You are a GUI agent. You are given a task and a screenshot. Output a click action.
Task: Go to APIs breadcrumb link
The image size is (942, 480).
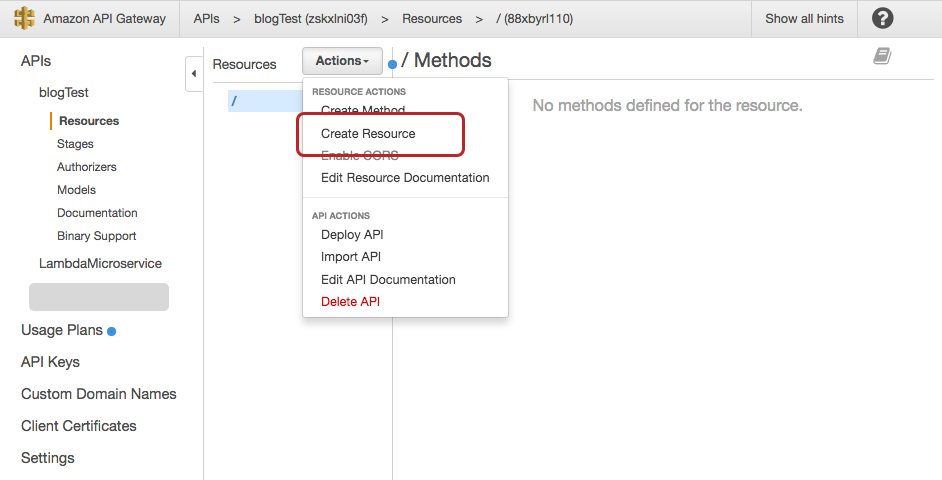click(206, 19)
